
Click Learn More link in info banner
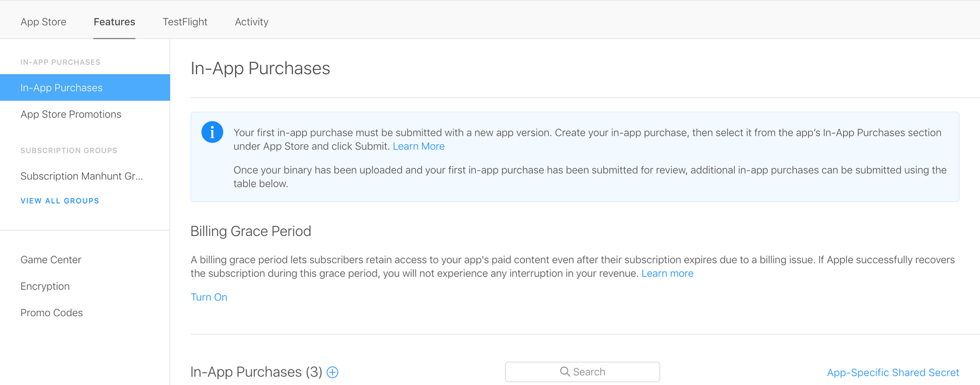click(x=418, y=147)
